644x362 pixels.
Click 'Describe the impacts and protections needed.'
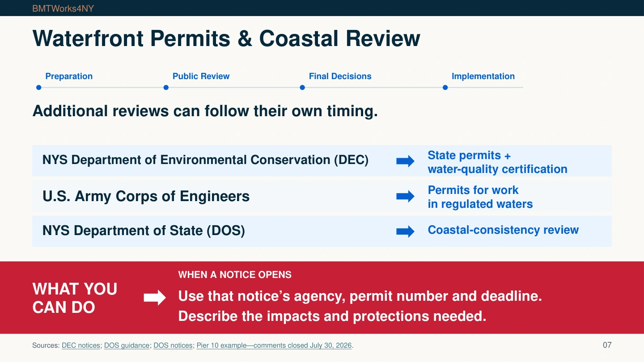[332, 316]
